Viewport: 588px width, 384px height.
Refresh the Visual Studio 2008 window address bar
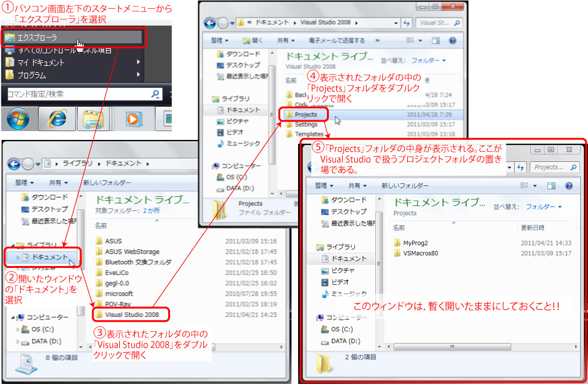[407, 23]
